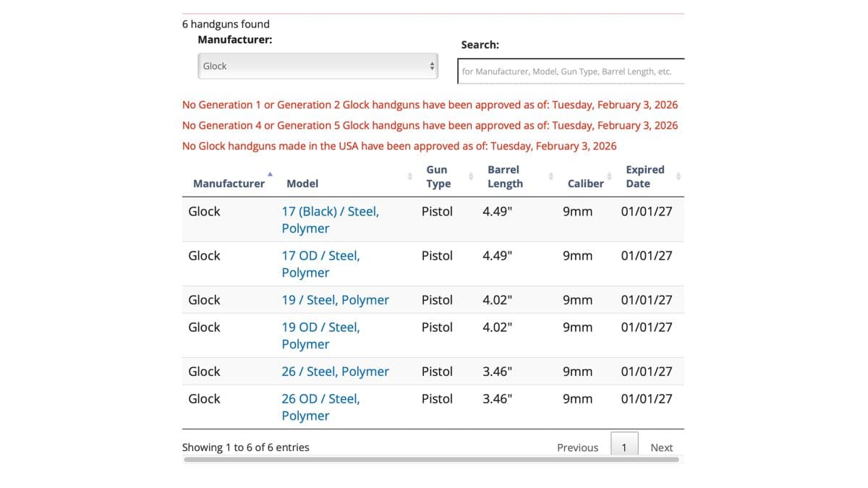
Task: Open the 19 OD / Steel, Polymer link
Action: point(320,335)
